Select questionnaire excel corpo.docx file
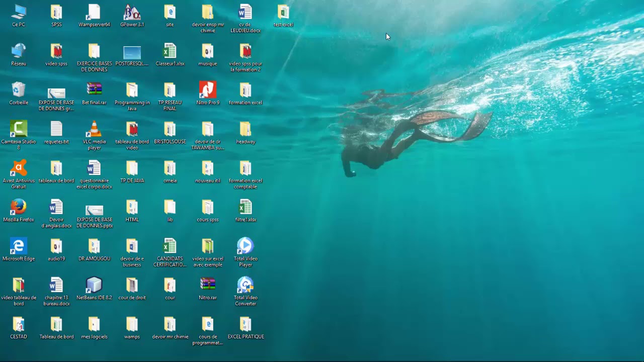The width and height of the screenshot is (644, 362). click(x=94, y=174)
